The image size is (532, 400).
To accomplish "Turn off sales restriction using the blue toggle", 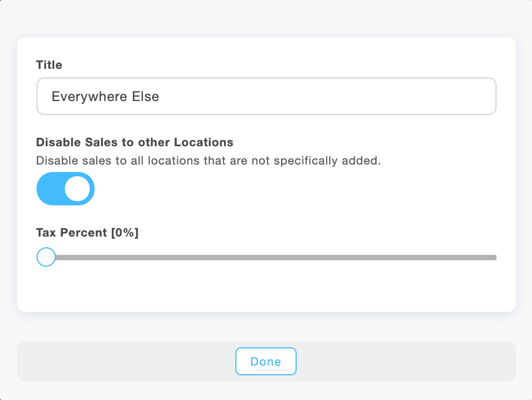I will pos(66,189).
